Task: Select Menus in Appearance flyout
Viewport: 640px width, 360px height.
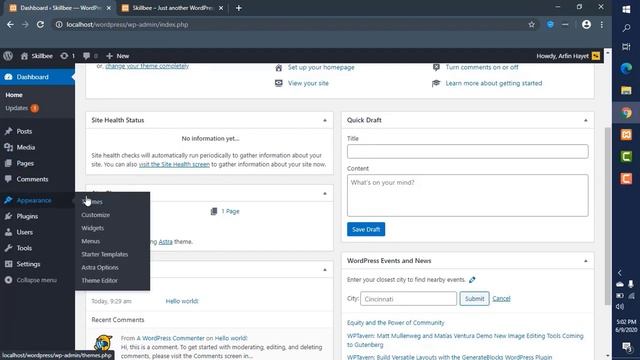Action: coord(91,241)
